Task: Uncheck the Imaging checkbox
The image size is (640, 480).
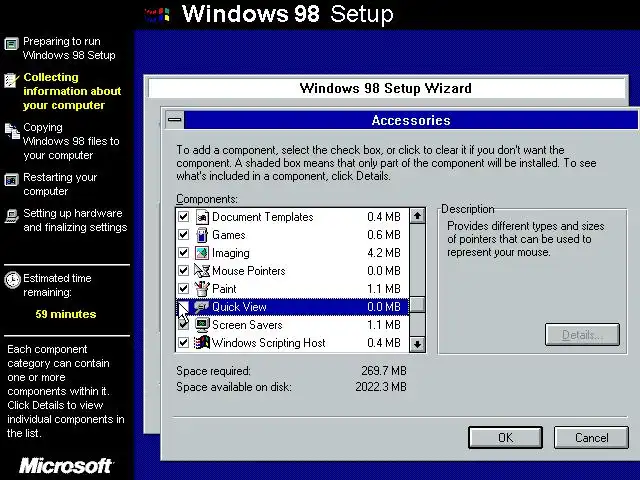Action: pyautogui.click(x=184, y=253)
